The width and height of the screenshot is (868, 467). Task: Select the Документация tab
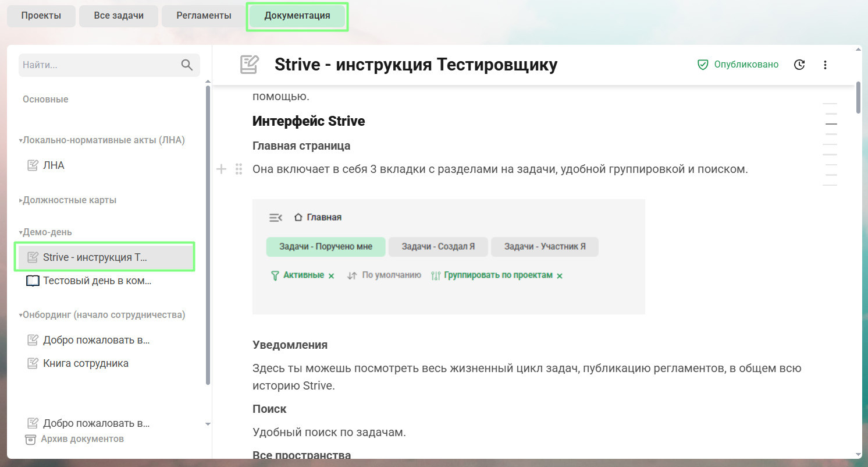(x=297, y=16)
